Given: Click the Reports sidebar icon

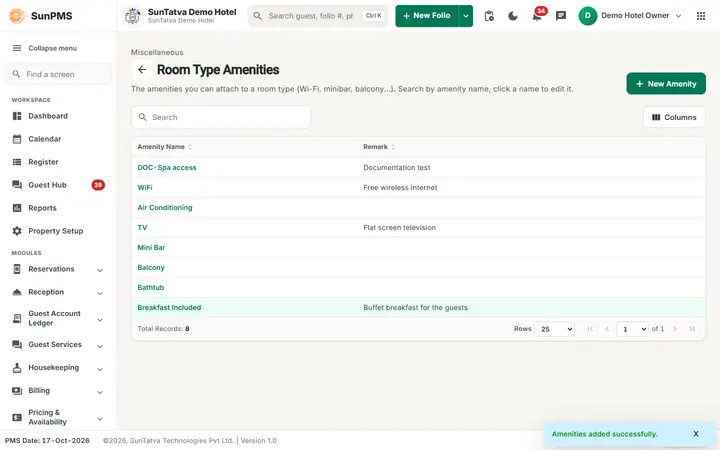Looking at the screenshot, I should point(17,208).
